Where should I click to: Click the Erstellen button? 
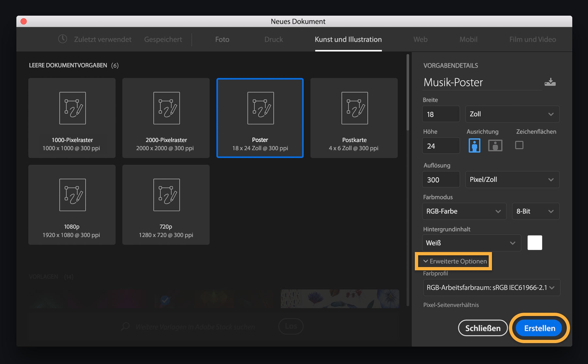click(539, 328)
